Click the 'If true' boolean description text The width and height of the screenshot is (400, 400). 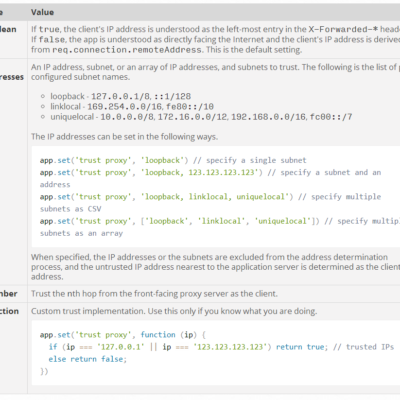coord(215,29)
